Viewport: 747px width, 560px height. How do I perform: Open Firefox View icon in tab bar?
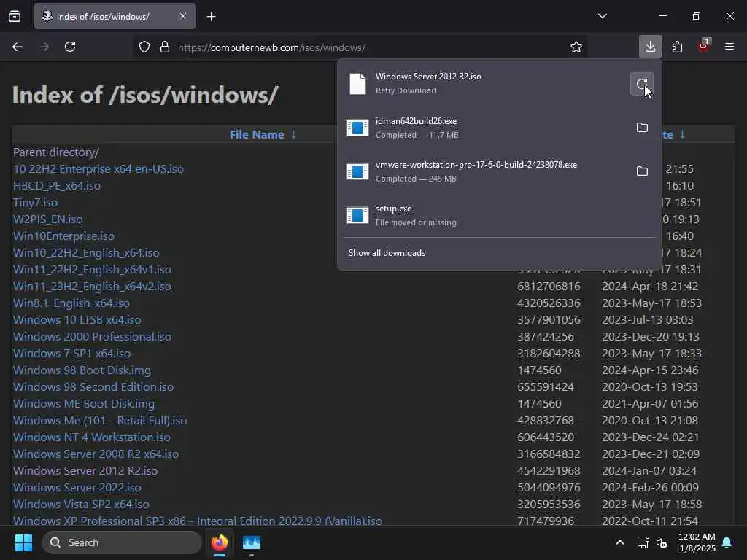[15, 16]
